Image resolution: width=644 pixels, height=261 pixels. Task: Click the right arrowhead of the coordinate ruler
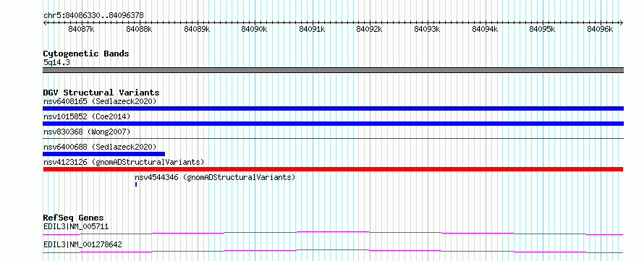pyautogui.click(x=622, y=22)
